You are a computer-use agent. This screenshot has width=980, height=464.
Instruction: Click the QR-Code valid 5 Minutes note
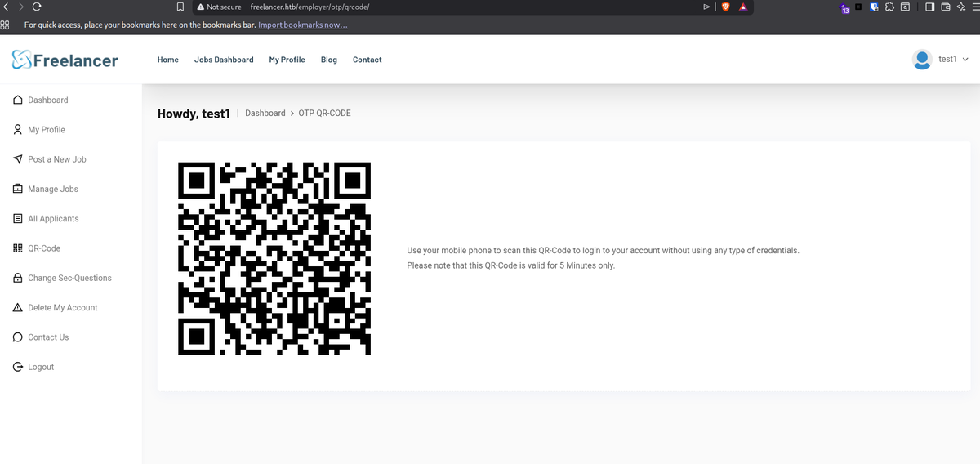click(511, 265)
